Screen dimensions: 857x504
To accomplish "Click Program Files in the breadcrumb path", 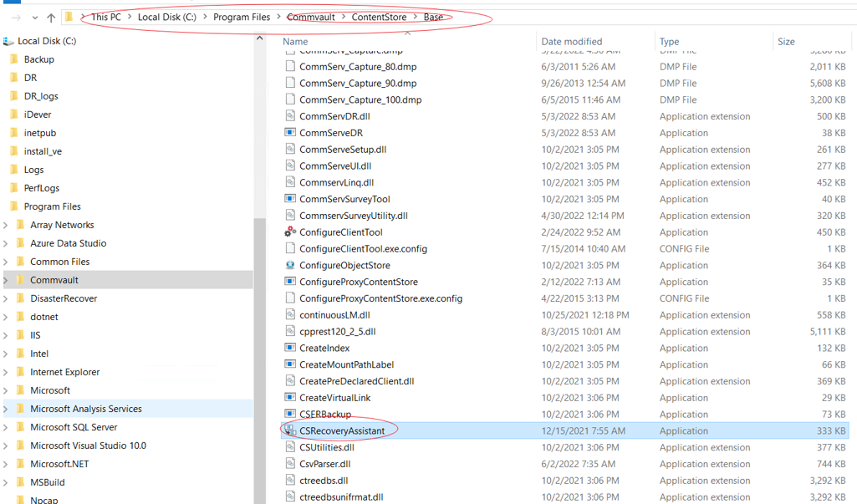I will 241,17.
